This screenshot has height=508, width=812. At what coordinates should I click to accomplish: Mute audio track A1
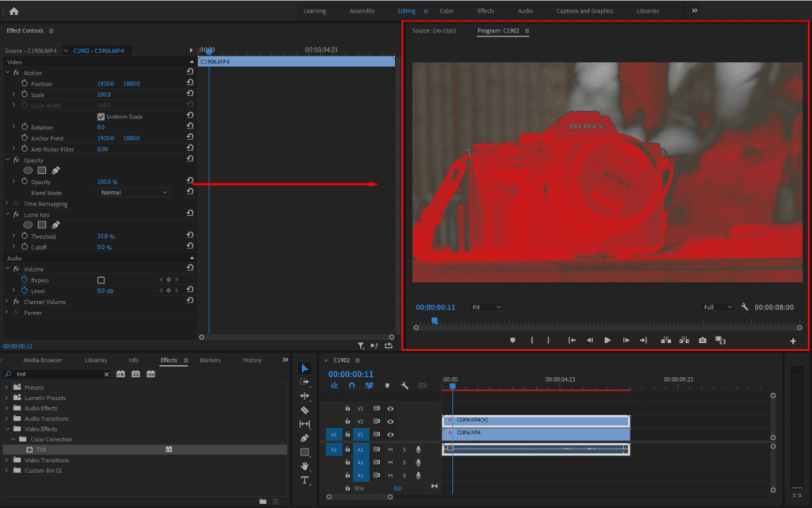pos(391,449)
